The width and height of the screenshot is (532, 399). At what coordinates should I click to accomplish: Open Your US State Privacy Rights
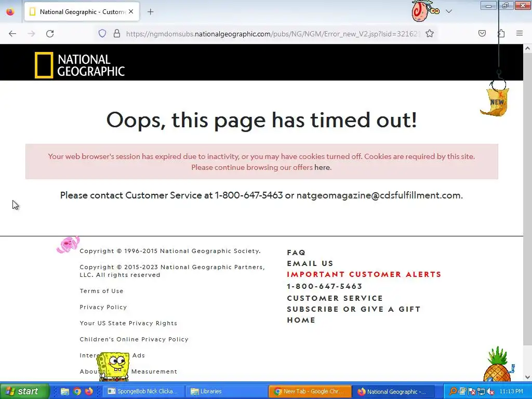128,323
